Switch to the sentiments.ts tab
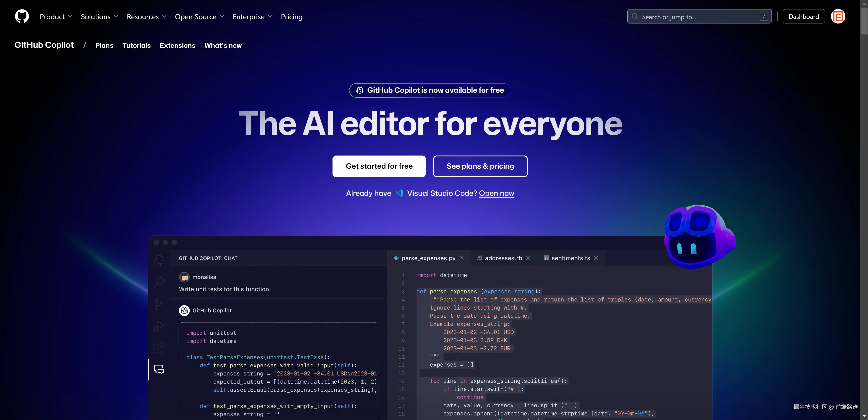868x420 pixels. (x=571, y=258)
